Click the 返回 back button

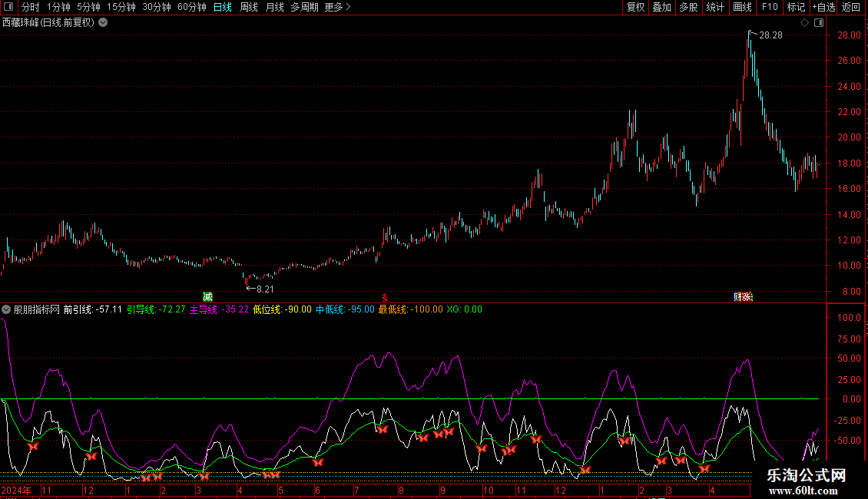pyautogui.click(x=851, y=7)
